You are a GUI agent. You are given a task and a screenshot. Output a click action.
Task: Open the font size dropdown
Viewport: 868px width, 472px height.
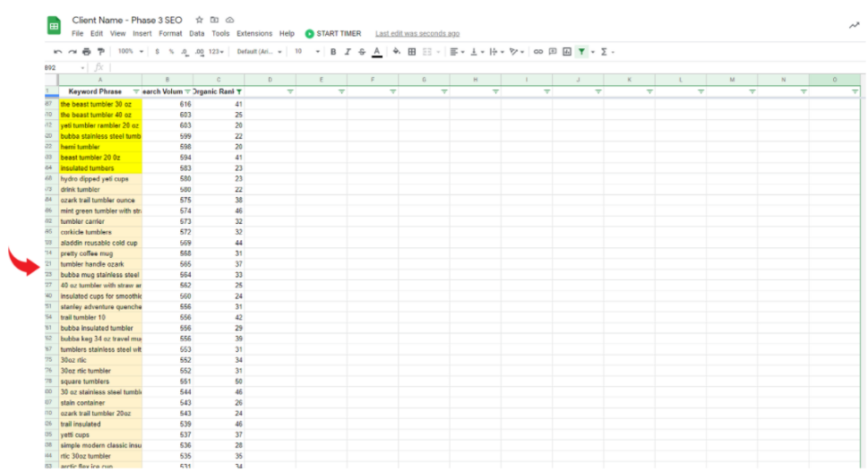pos(306,51)
